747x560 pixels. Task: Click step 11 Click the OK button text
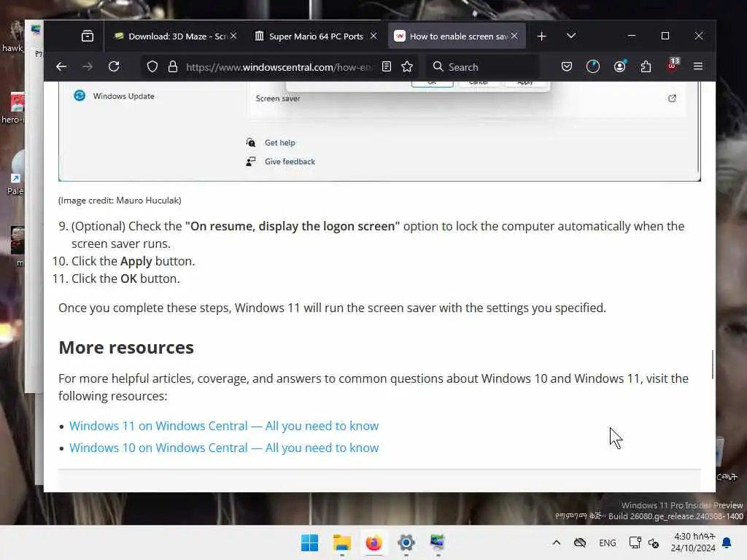[125, 279]
